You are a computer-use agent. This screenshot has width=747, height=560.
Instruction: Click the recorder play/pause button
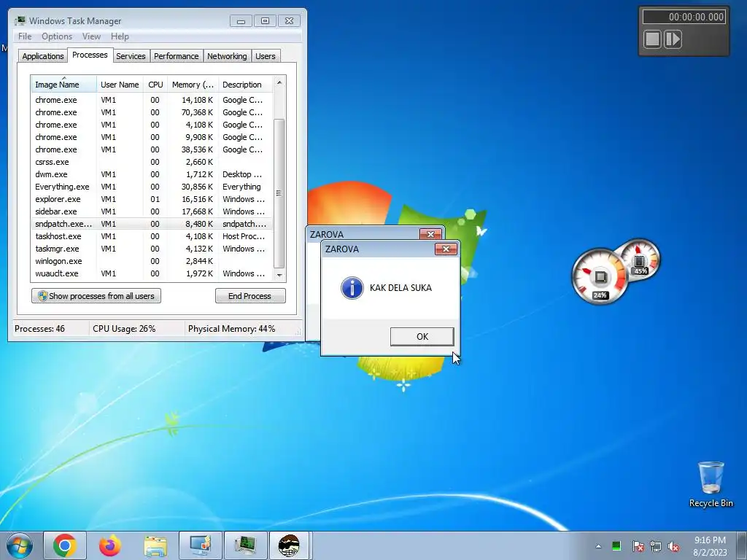coord(673,39)
